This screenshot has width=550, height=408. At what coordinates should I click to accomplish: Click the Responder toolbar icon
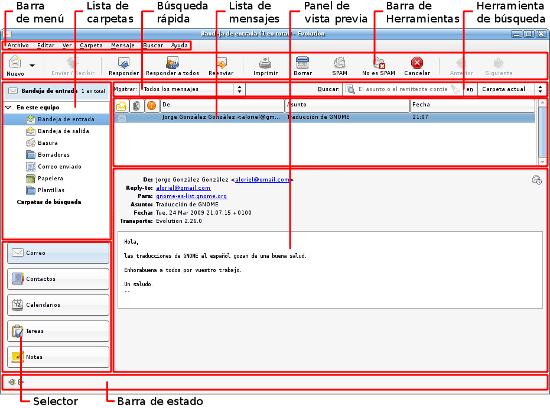click(123, 63)
